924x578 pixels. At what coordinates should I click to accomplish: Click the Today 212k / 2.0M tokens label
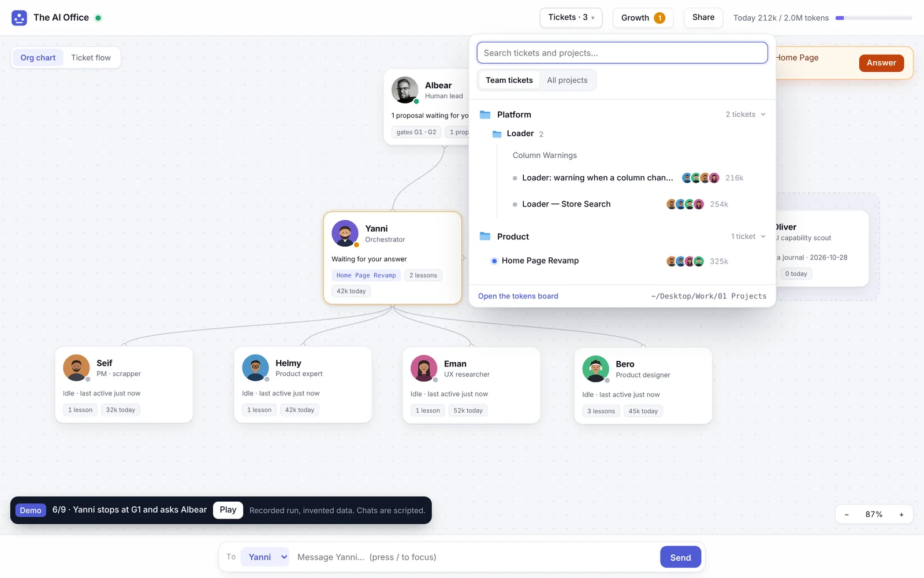pyautogui.click(x=781, y=18)
